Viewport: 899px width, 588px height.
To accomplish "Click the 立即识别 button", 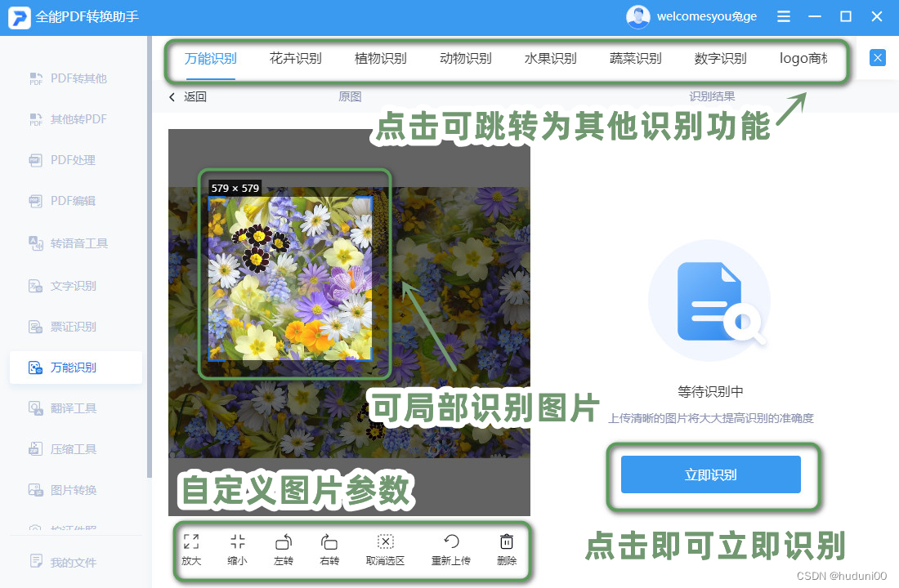I will coord(710,474).
